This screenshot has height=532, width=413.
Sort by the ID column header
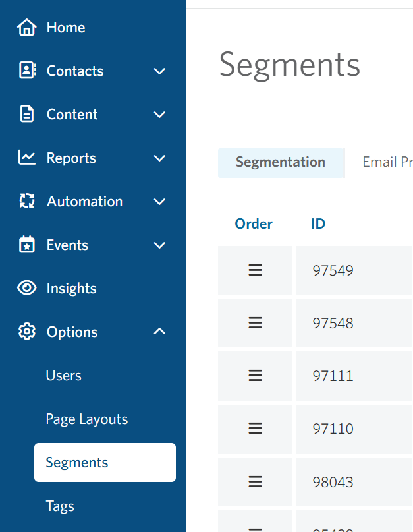click(x=318, y=224)
